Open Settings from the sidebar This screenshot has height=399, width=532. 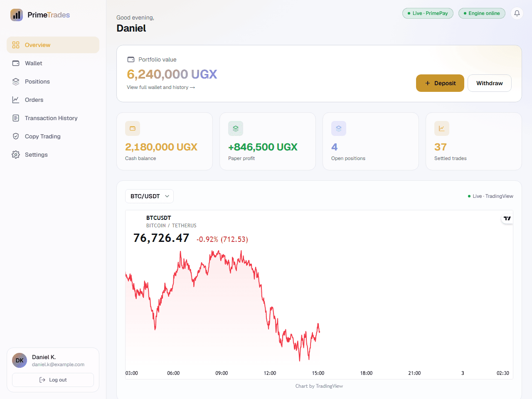click(53, 155)
